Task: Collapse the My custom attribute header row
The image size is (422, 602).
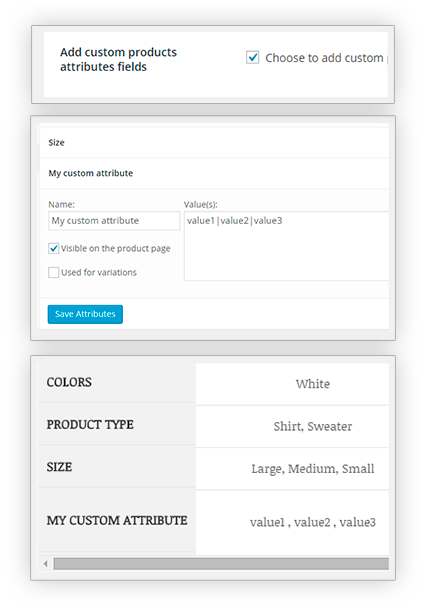Action: pyautogui.click(x=214, y=173)
